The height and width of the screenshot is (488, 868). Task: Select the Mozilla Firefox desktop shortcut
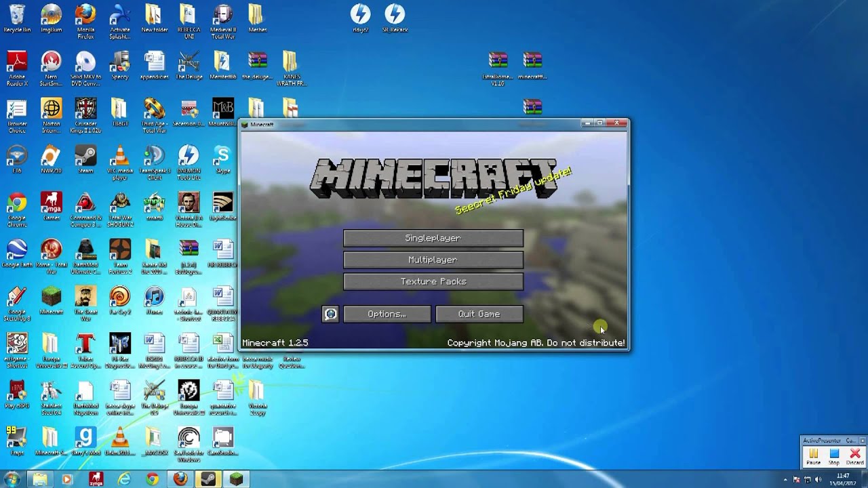tap(85, 22)
